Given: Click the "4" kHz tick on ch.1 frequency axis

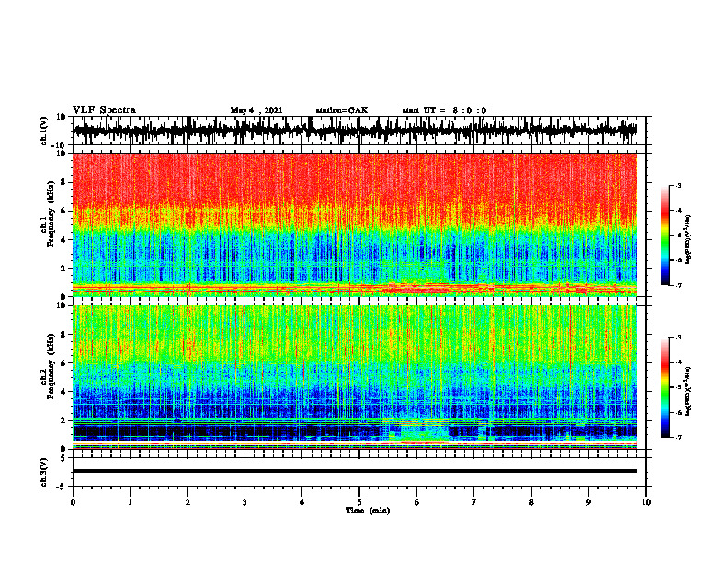Looking at the screenshot, I should pyautogui.click(x=63, y=240).
